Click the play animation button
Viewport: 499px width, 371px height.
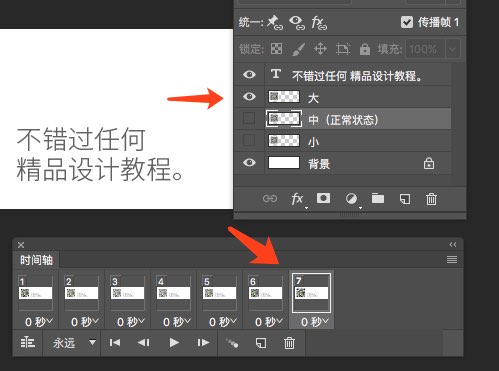point(174,342)
